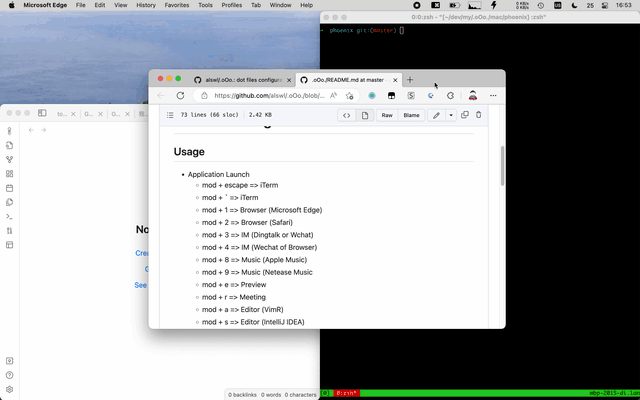Click the lightning bolt menu bar icon
Image resolution: width=640 pixels, height=400 pixels.
[x=493, y=5]
